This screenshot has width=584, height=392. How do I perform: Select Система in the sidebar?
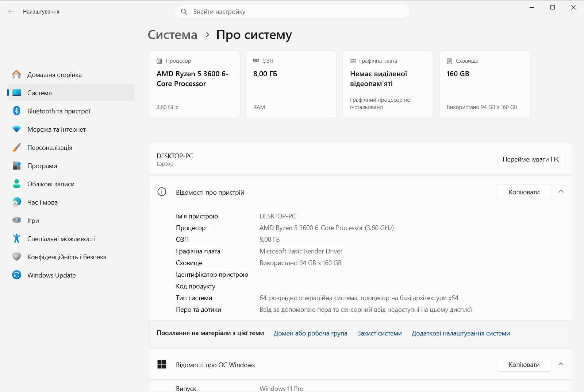71,93
